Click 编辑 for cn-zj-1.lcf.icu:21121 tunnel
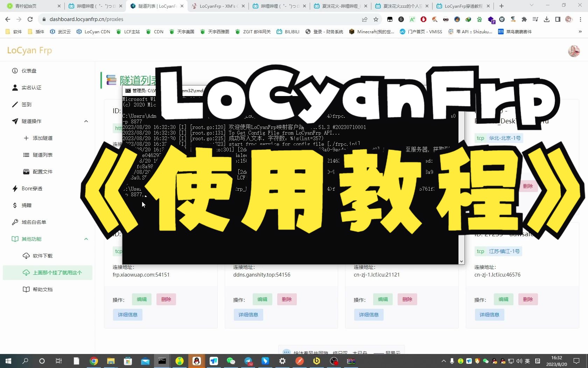Screen dimensions: 588x368 click(x=383, y=299)
